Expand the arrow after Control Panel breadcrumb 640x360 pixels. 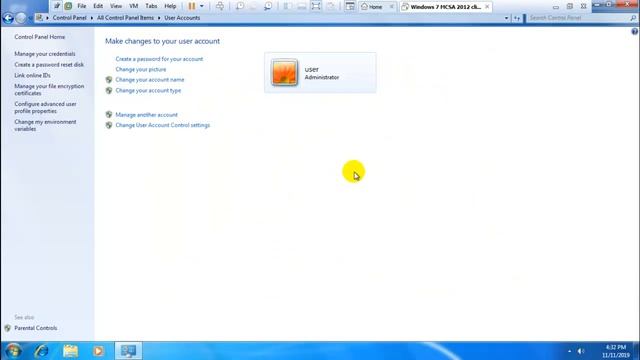coord(92,18)
